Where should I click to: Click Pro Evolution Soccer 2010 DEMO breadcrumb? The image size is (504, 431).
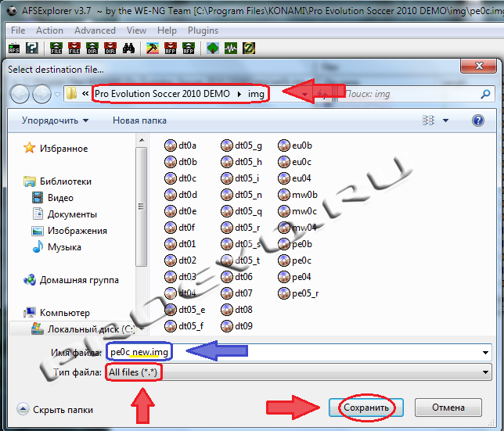pyautogui.click(x=162, y=94)
